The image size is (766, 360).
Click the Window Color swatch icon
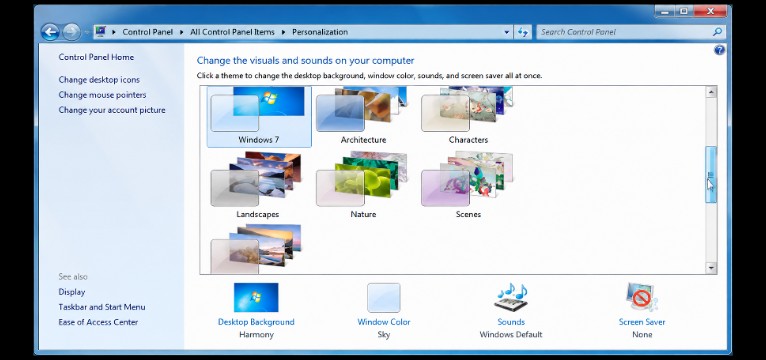(x=383, y=297)
